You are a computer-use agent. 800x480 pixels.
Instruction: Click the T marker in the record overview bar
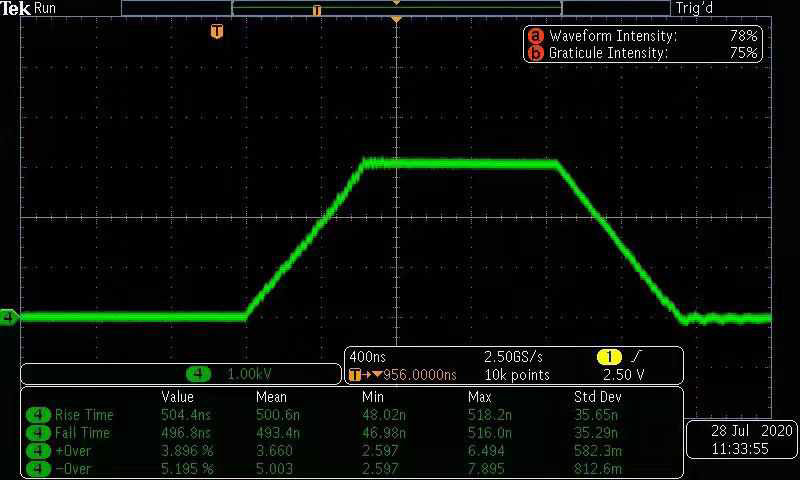point(317,10)
